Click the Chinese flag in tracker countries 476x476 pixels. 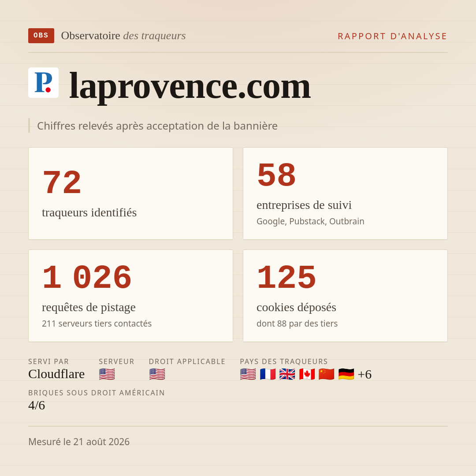pyautogui.click(x=326, y=374)
